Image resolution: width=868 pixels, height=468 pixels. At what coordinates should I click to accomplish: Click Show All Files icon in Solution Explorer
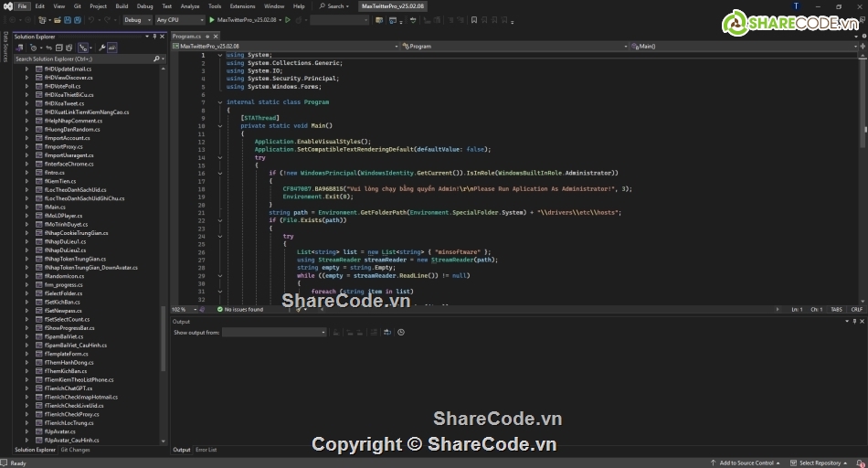click(x=69, y=48)
